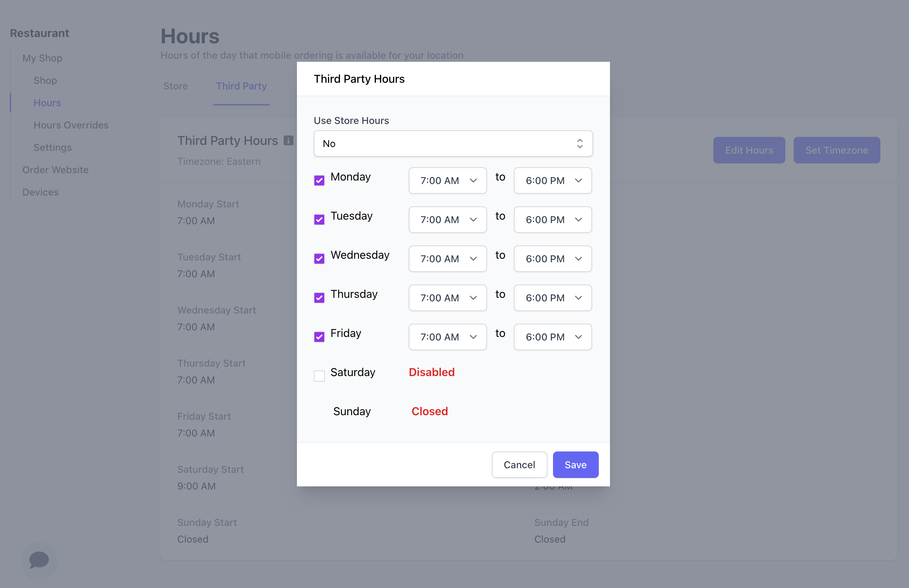This screenshot has height=588, width=909.
Task: Uncheck the Friday checkbox
Action: click(319, 337)
